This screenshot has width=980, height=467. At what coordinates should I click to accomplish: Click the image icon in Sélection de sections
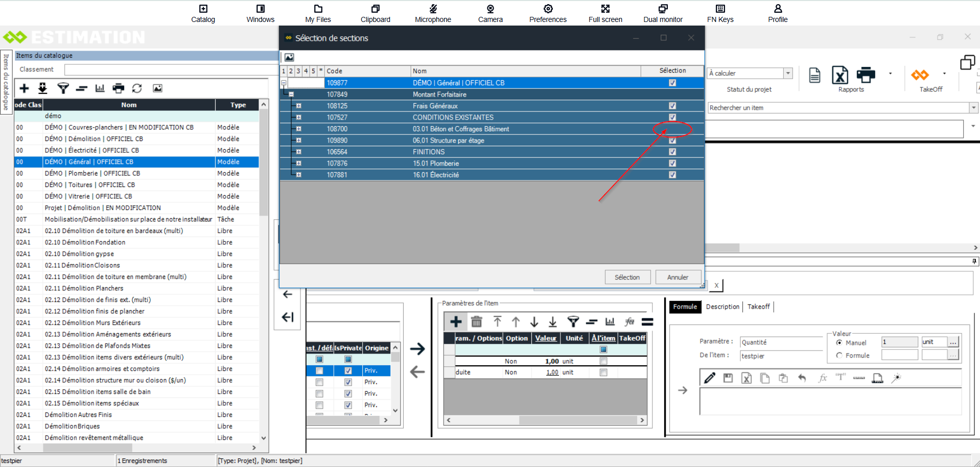(x=289, y=57)
